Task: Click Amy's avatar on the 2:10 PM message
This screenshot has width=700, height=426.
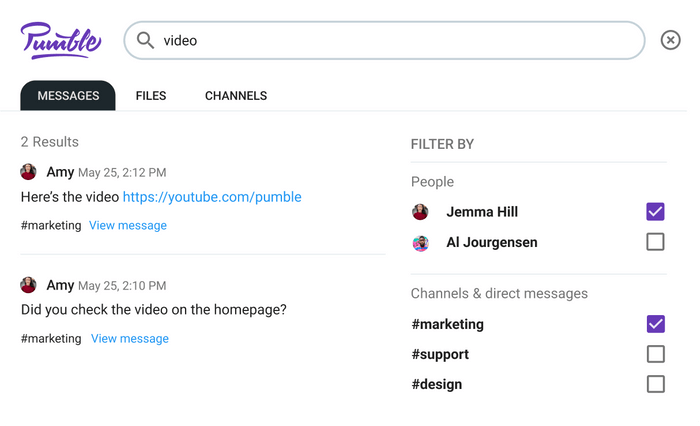Action: (x=28, y=285)
